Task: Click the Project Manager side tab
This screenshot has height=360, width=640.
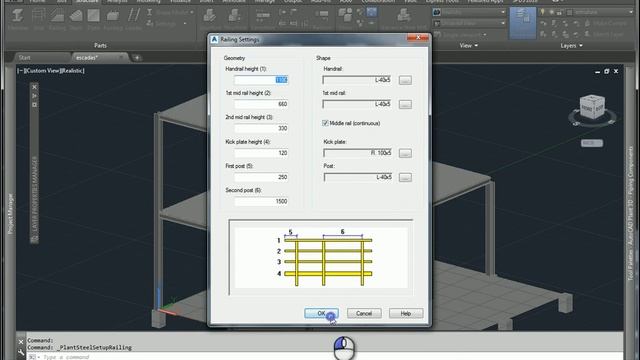Action: [x=10, y=214]
